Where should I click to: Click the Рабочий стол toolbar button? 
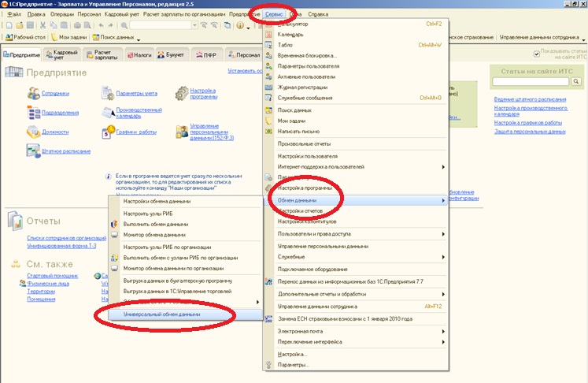click(25, 37)
